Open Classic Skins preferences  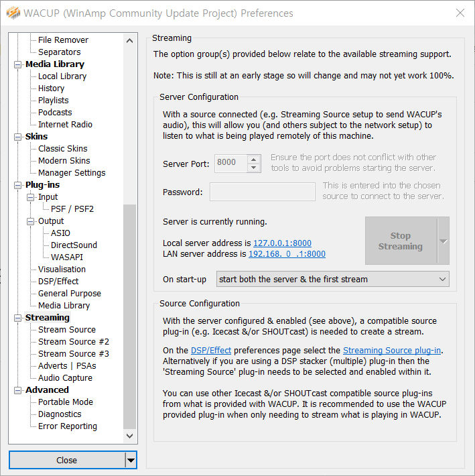[x=63, y=149]
